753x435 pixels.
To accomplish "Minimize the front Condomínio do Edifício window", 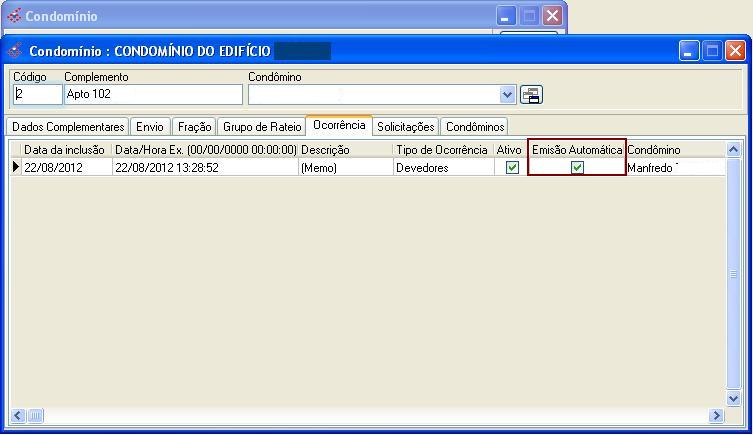I will 689,51.
